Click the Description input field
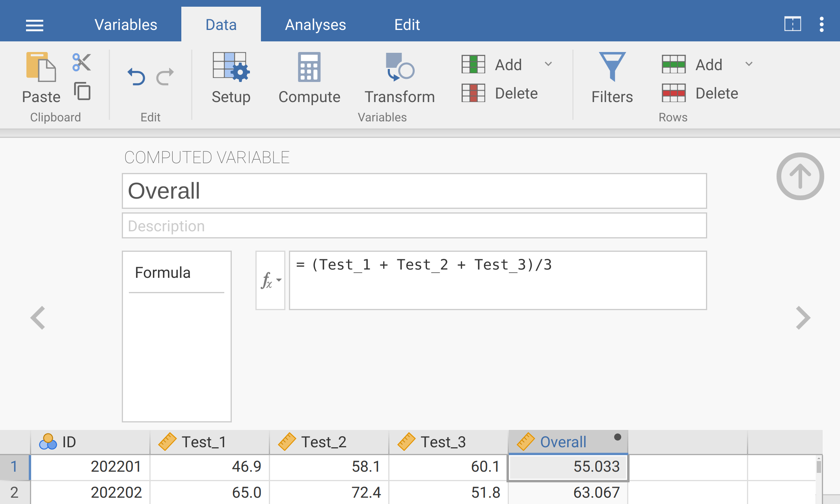840x504 pixels. [x=414, y=226]
